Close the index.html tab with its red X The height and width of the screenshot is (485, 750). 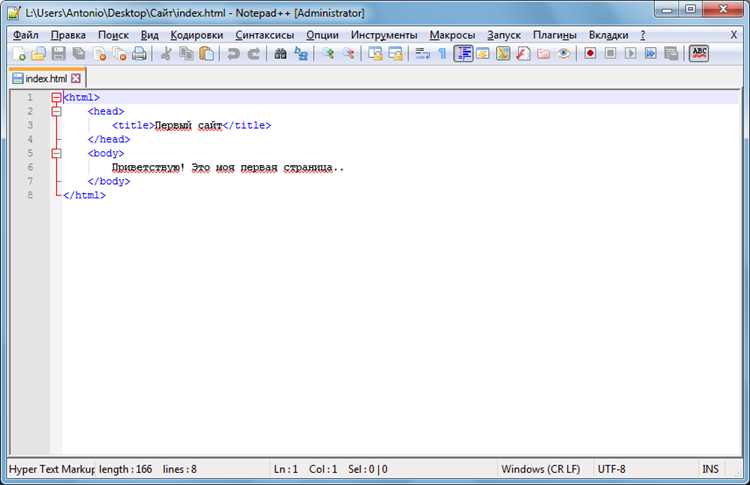(76, 78)
